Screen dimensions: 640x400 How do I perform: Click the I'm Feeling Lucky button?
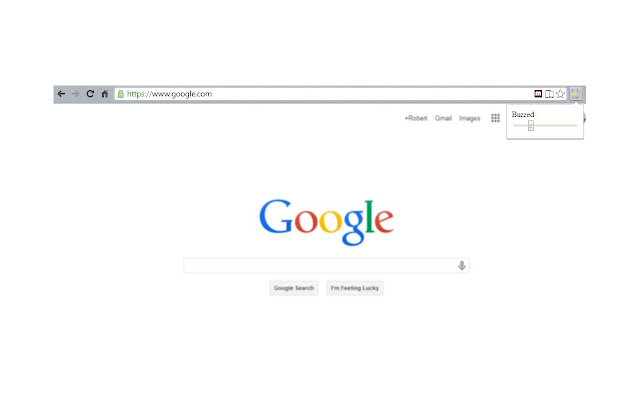click(354, 288)
